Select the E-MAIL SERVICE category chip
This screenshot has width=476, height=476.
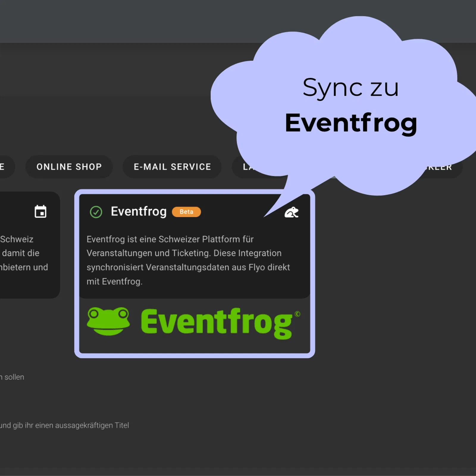pyautogui.click(x=172, y=167)
